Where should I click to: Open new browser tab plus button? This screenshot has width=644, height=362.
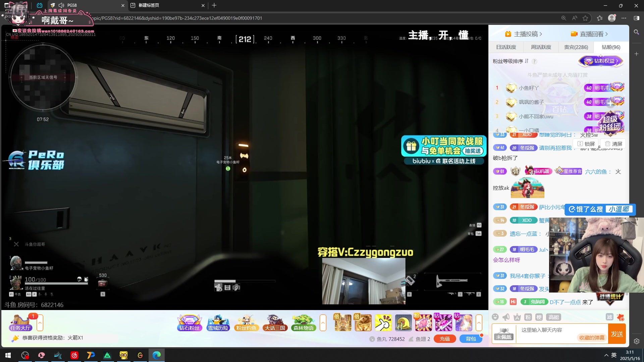point(214,5)
